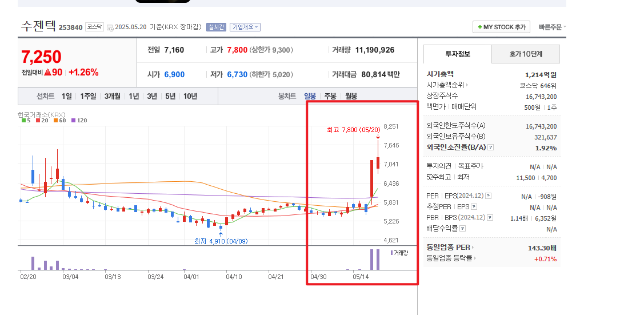
Task: Click the 외국인보유주식수 value 321,637
Action: pos(544,137)
